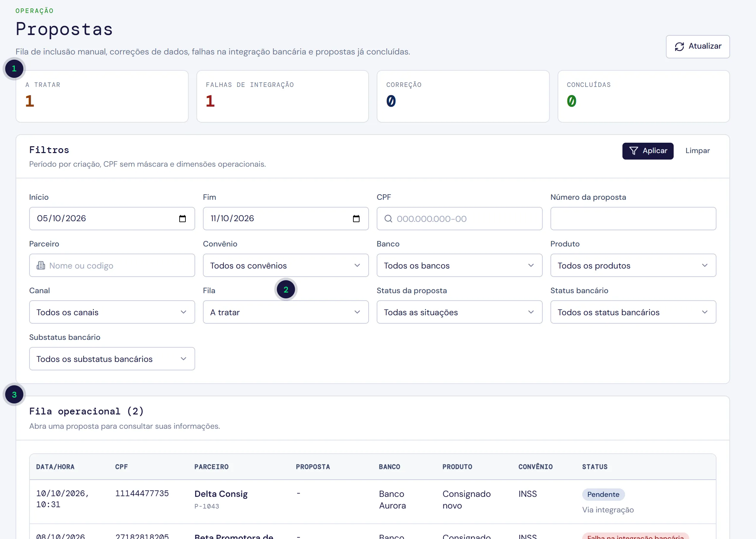Click the STATUS column header

[595, 467]
